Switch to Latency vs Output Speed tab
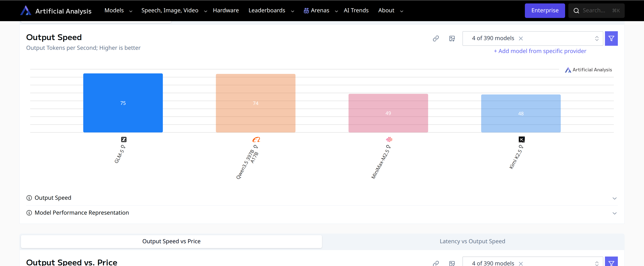The image size is (644, 266). coord(472,241)
